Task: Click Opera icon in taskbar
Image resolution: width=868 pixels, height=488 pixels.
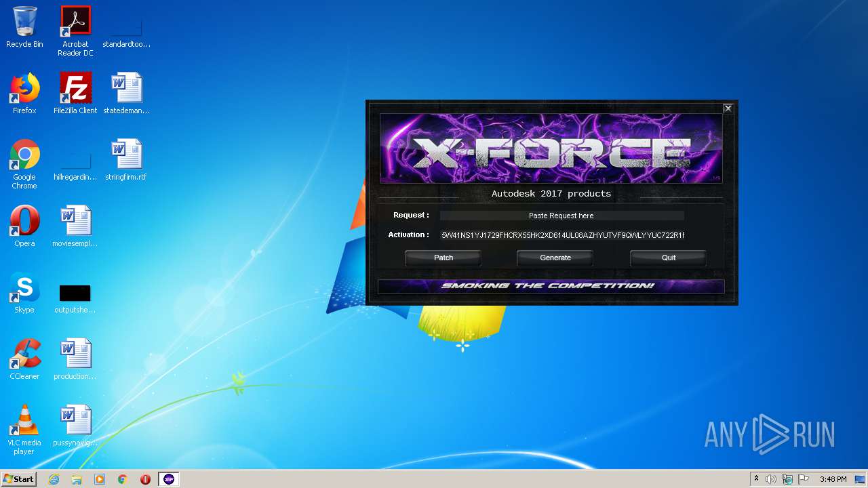Action: [x=145, y=479]
